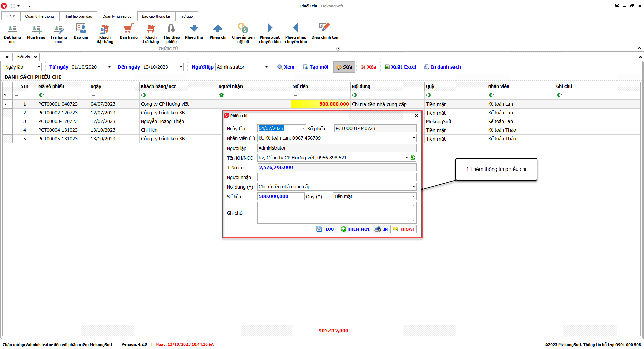The height and width of the screenshot is (349, 644).
Task: Expand the Người lập Administrator combo box
Action: coord(266,67)
